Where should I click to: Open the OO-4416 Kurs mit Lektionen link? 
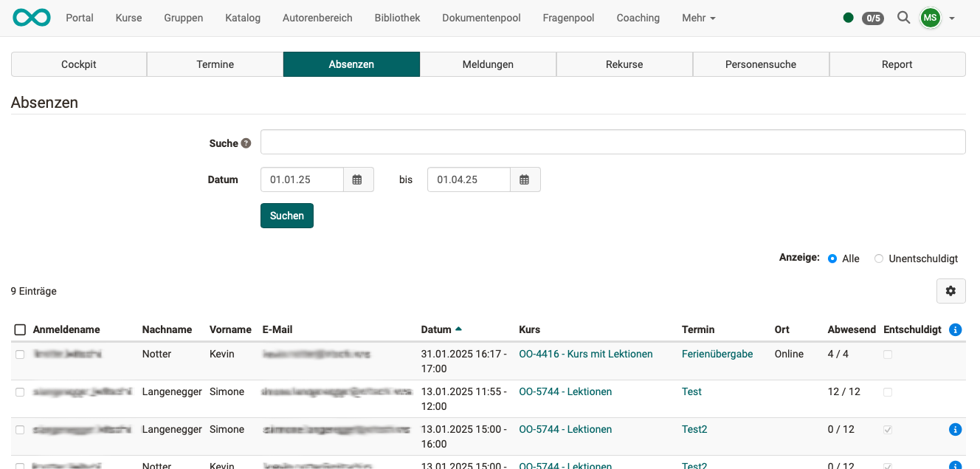point(585,354)
